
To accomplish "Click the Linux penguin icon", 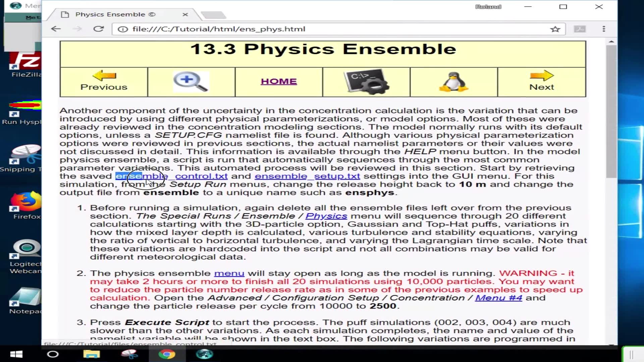I will click(x=453, y=81).
